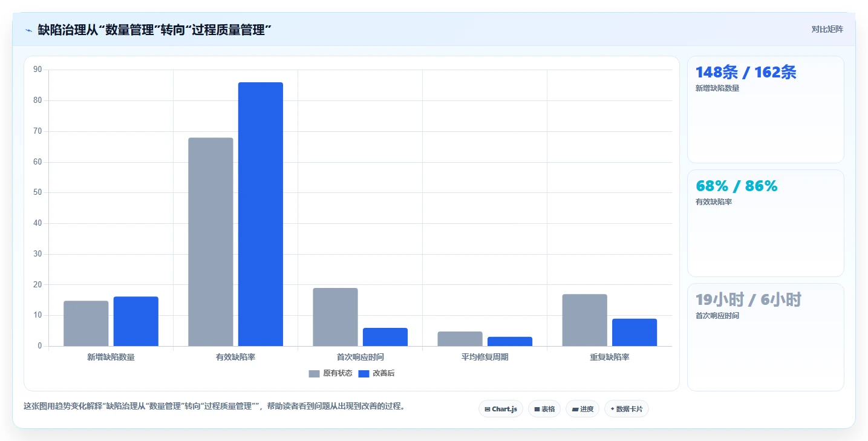Click the 平均修复周期 x-axis label
This screenshot has width=868, height=441.
tap(485, 358)
